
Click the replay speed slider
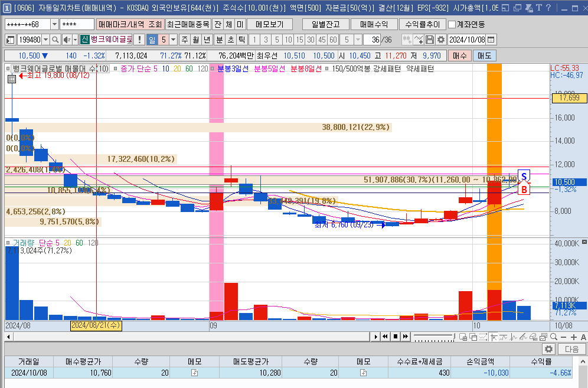pyautogui.click(x=434, y=337)
